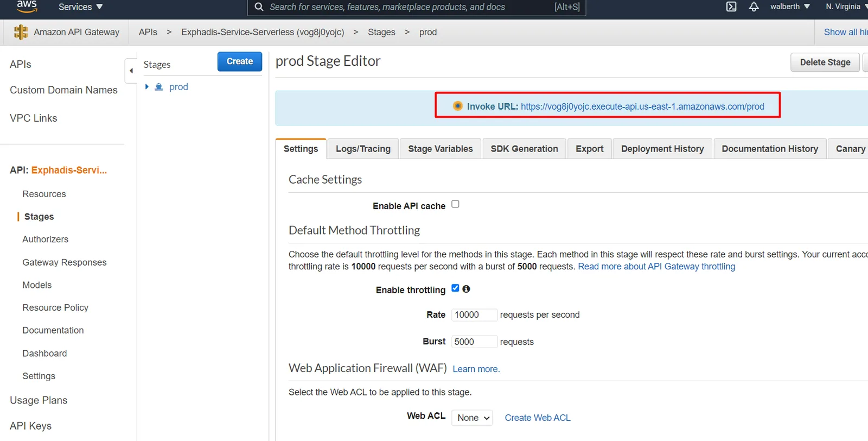Switch to the Export tab
Screen dimensions: 868x441
pyautogui.click(x=590, y=149)
